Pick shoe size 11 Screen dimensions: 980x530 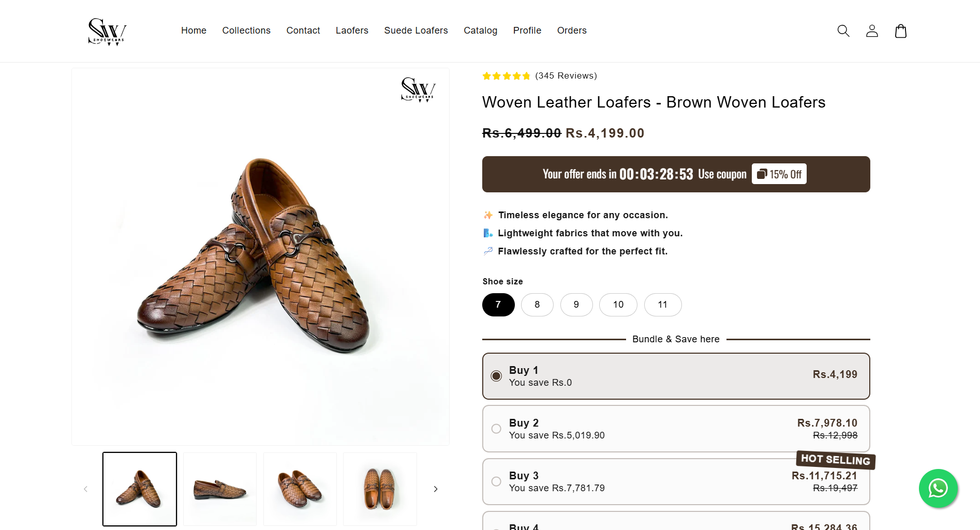click(x=663, y=305)
